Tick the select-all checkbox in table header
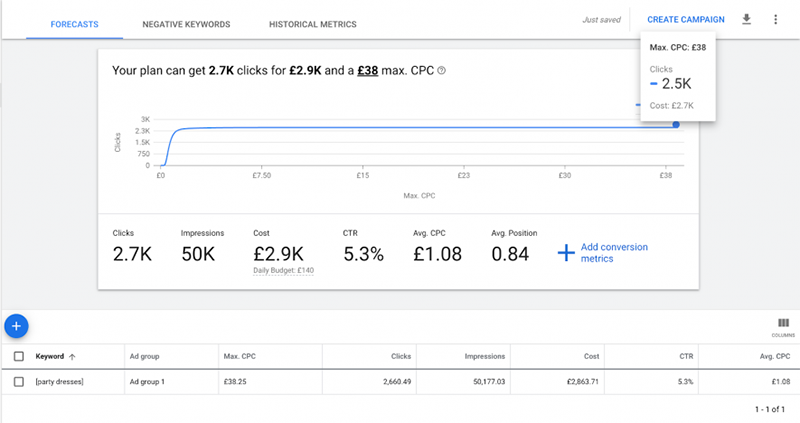Viewport: 800px width, 423px height. 19,356
